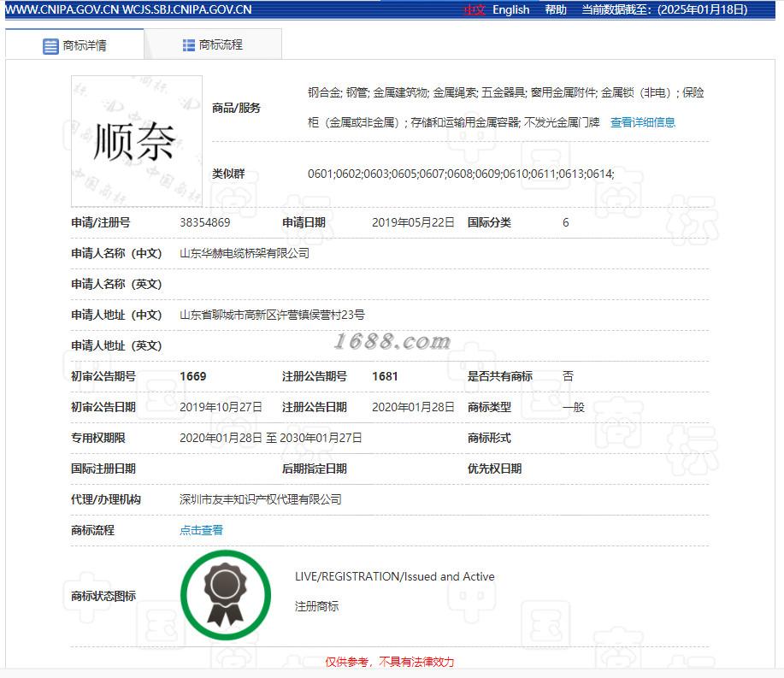Select the 注册商标 status text

316,606
